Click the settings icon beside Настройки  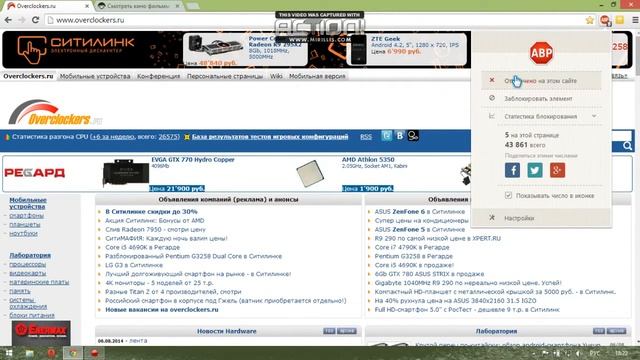(492, 218)
